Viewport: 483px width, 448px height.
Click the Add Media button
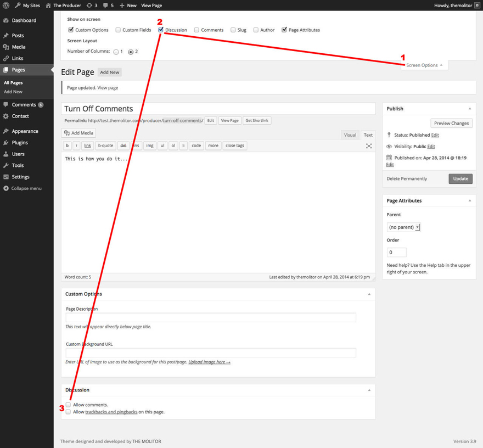[x=78, y=133]
